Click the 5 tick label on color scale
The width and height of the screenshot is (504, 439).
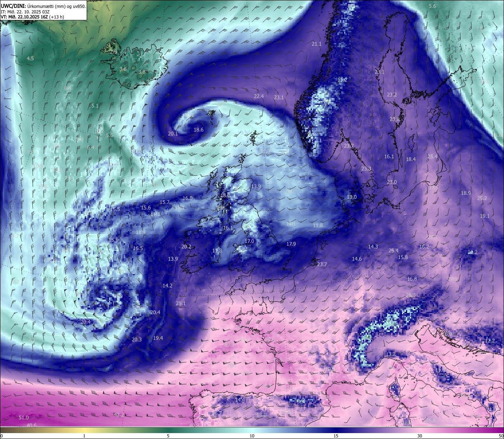[x=168, y=436]
